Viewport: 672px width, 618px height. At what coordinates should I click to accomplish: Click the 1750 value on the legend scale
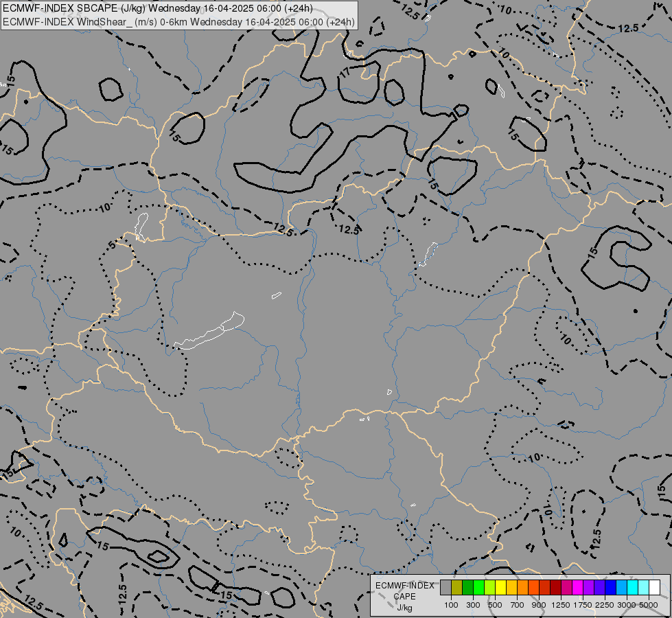[x=583, y=605]
